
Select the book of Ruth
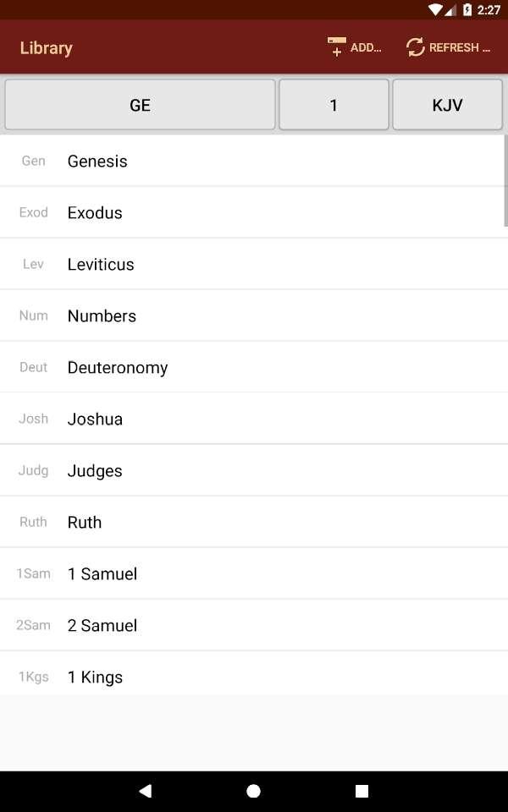[85, 522]
